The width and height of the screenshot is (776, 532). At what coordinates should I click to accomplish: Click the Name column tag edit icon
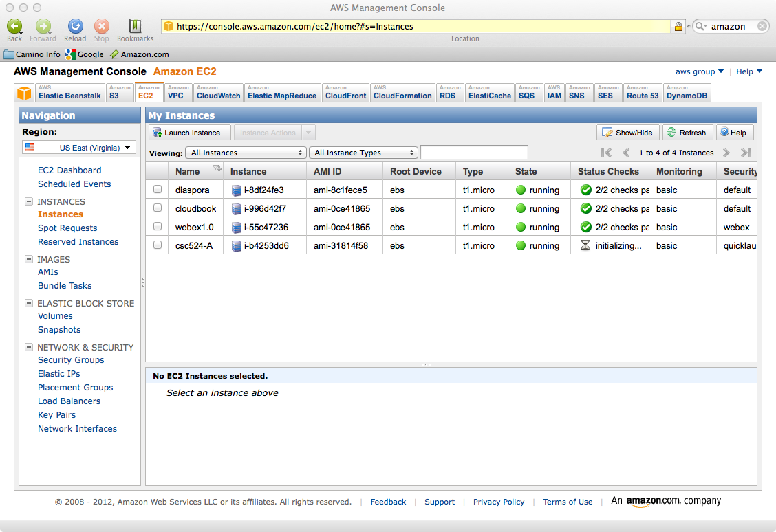click(217, 168)
